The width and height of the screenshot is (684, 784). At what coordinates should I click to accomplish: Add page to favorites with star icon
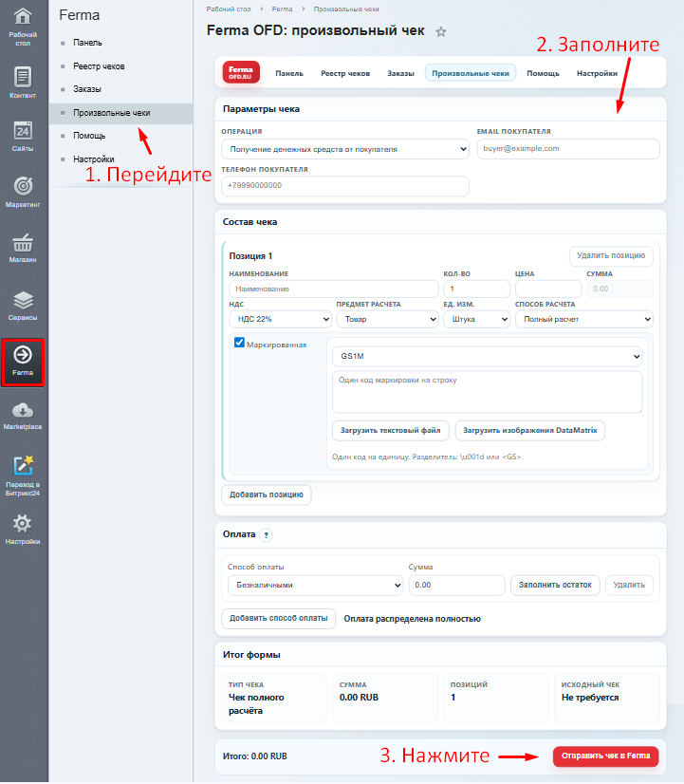(x=441, y=32)
